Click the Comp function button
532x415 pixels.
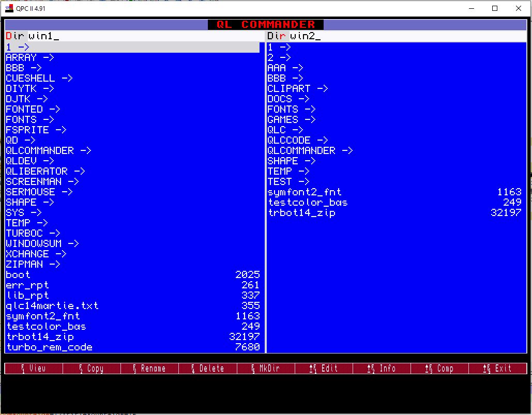pos(439,368)
